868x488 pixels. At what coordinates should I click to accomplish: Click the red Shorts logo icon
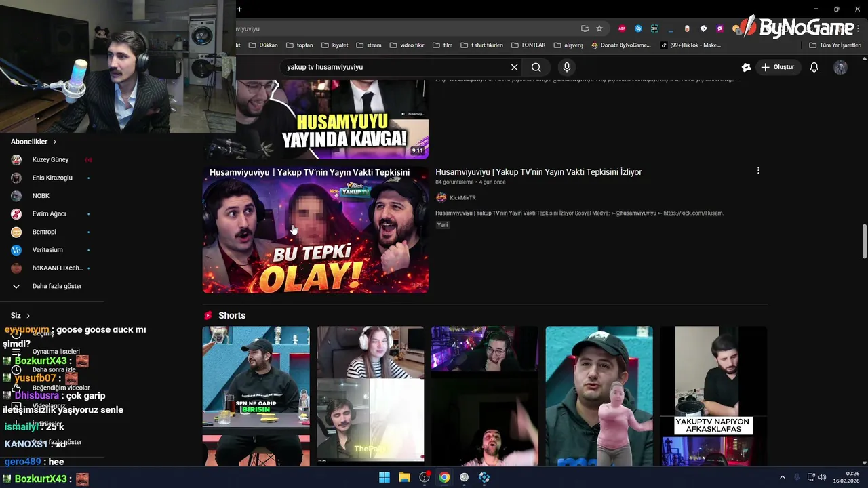point(208,315)
